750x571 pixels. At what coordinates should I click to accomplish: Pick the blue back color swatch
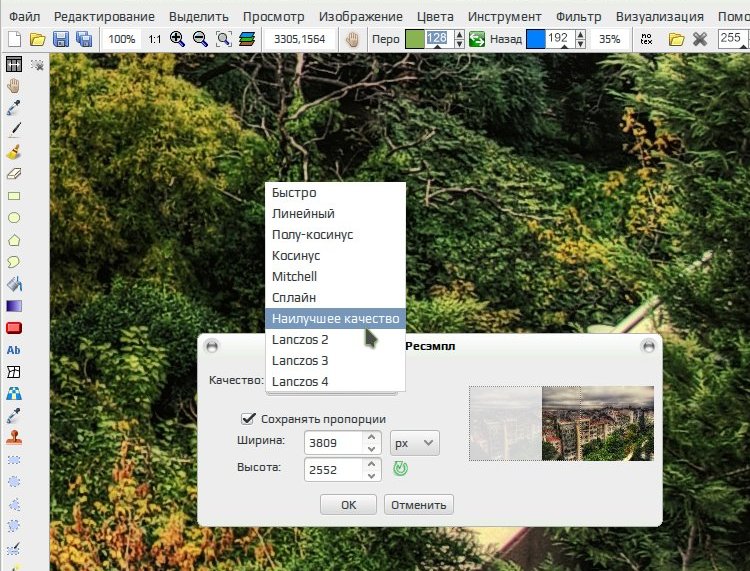(535, 39)
